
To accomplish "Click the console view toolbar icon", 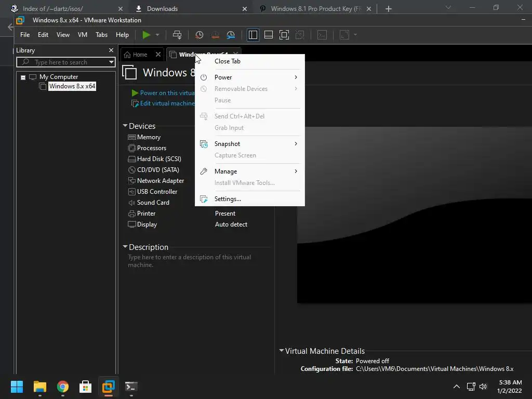I will 322,35.
